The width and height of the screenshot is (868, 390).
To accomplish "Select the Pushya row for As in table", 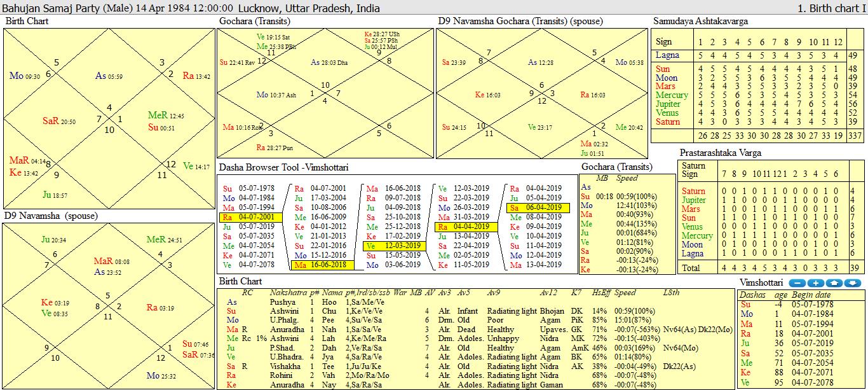I will click(282, 302).
